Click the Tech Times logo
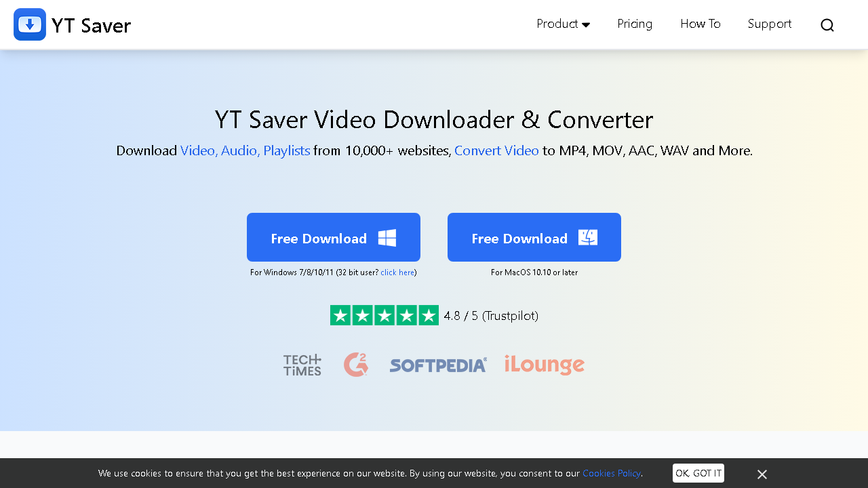868x488 pixels. (302, 365)
